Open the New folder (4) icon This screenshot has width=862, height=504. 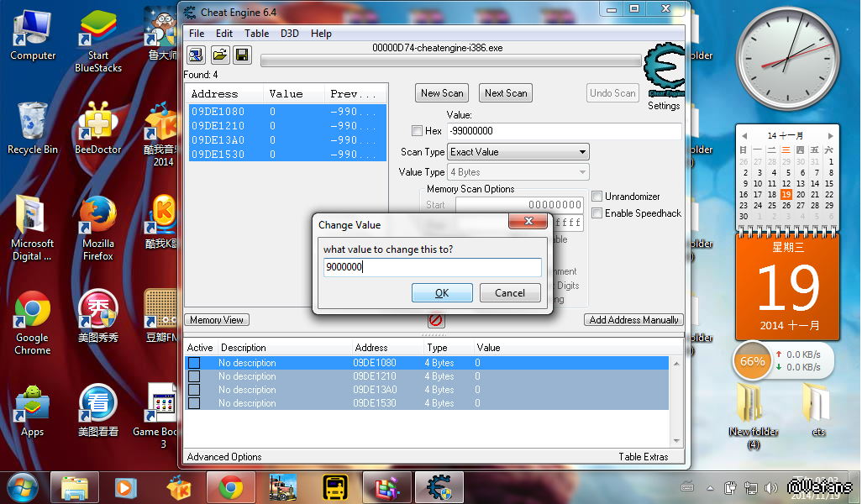754,417
